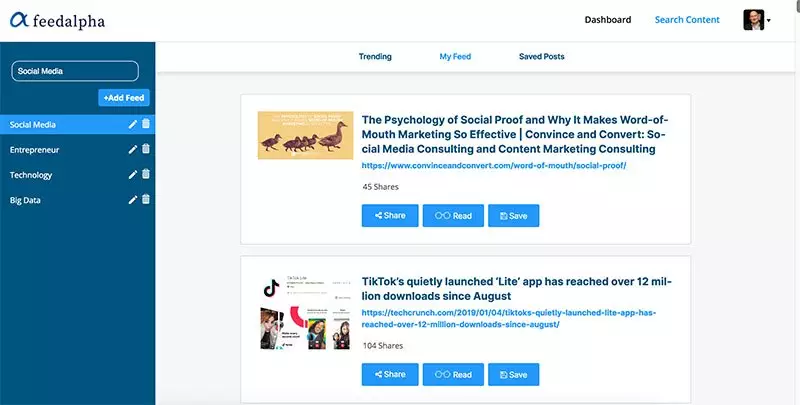800x405 pixels.
Task: Read the Psychology of Social Proof post
Action: [453, 216]
